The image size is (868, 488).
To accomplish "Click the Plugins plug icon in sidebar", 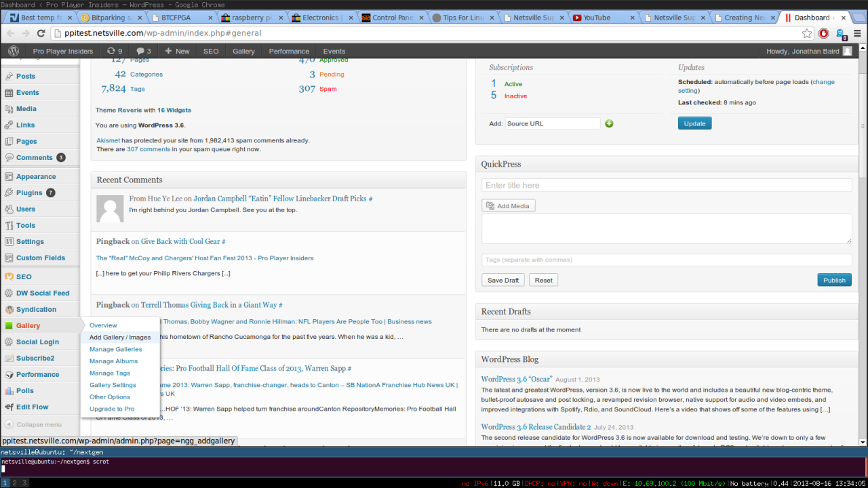I will [x=9, y=192].
